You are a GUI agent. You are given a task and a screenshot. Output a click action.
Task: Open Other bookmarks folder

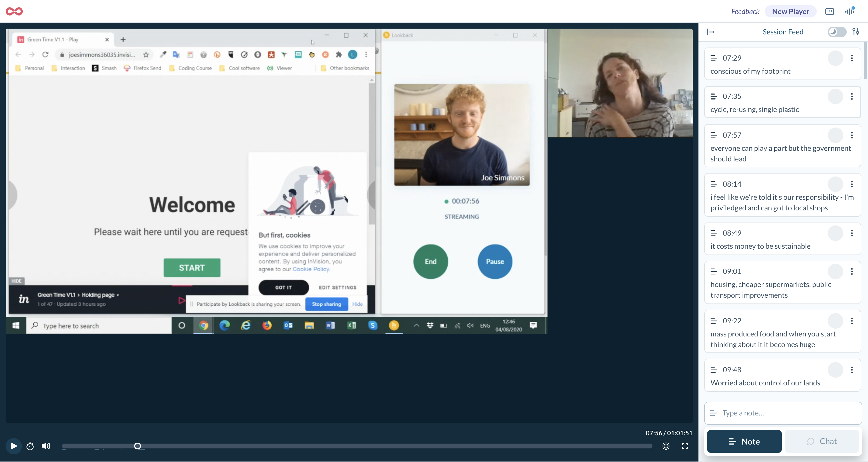pos(345,68)
